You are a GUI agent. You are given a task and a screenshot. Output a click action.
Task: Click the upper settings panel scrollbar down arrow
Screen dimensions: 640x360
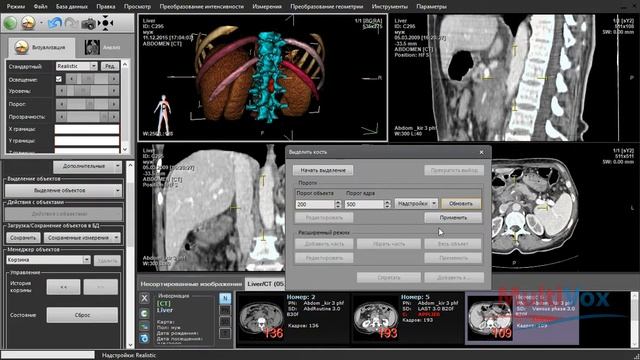pos(125,149)
